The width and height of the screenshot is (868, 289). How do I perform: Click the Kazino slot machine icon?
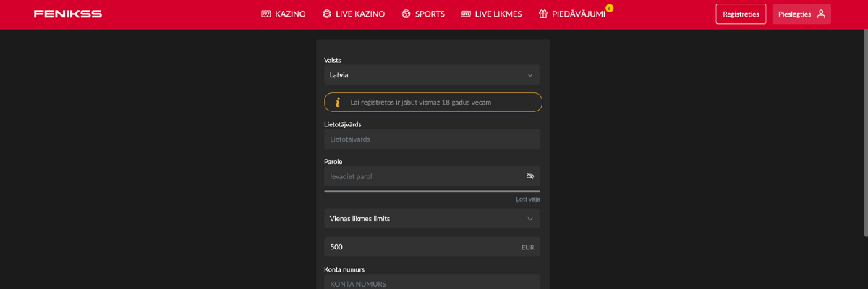265,14
